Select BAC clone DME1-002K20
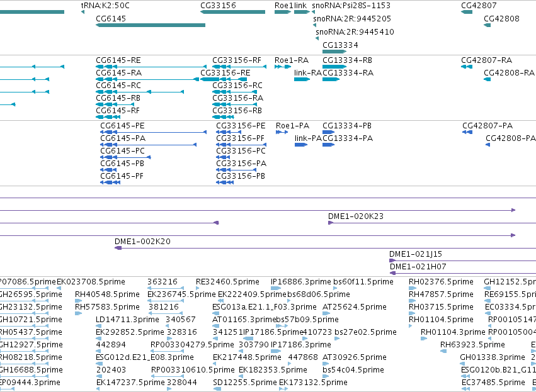 point(325,249)
